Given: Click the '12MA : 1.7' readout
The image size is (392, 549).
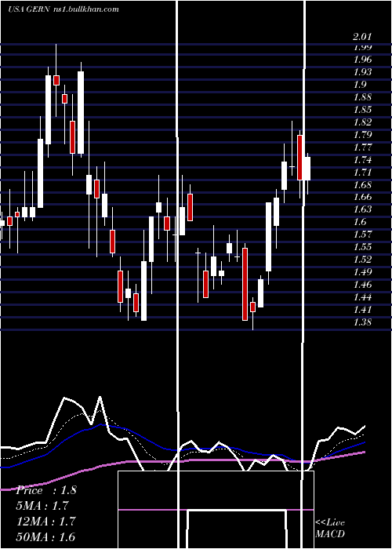Looking at the screenshot, I should (x=45, y=522).
